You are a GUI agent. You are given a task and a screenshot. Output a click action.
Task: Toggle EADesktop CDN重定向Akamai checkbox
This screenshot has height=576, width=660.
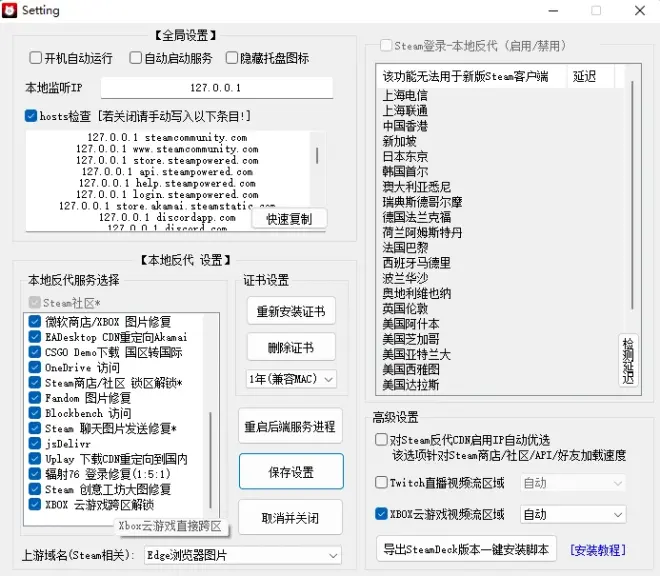[x=35, y=337]
